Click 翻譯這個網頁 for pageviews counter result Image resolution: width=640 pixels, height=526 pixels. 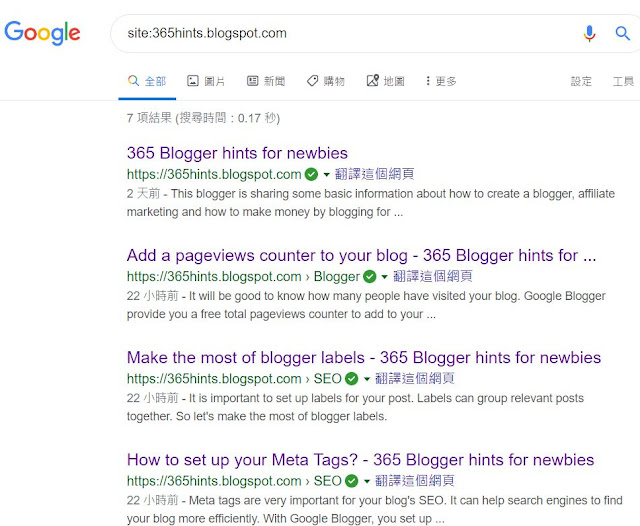pos(433,276)
